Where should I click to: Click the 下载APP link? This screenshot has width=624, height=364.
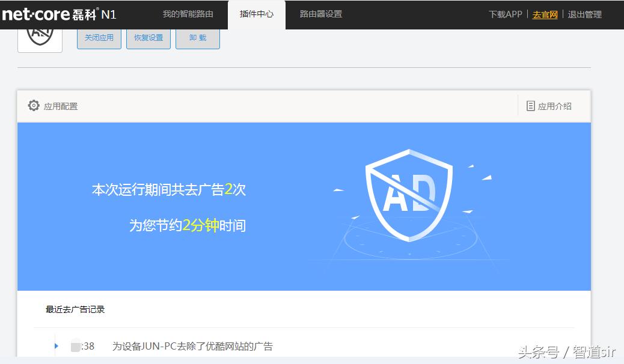504,14
